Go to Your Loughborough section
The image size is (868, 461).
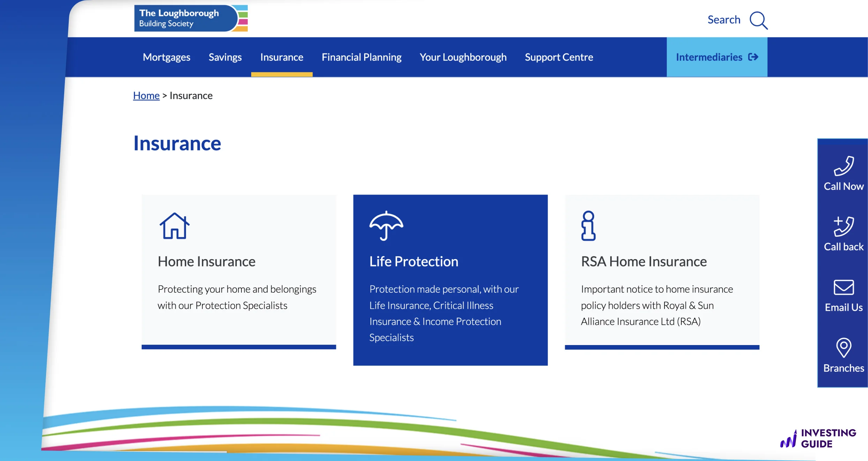(x=463, y=57)
